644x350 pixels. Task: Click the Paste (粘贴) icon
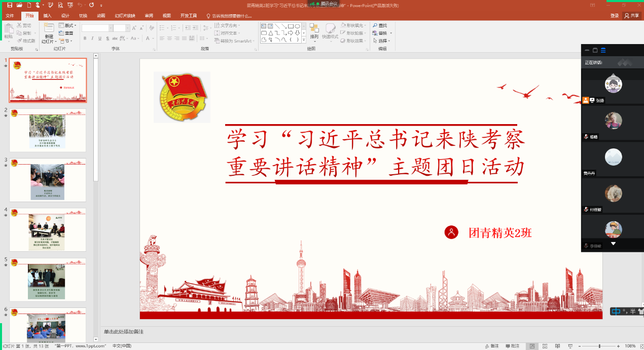click(8, 30)
